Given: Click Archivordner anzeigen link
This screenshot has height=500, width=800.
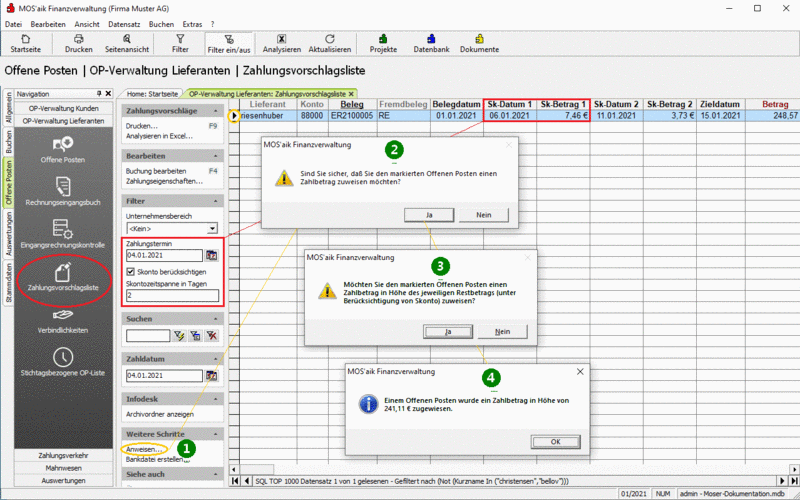Looking at the screenshot, I should tap(160, 414).
